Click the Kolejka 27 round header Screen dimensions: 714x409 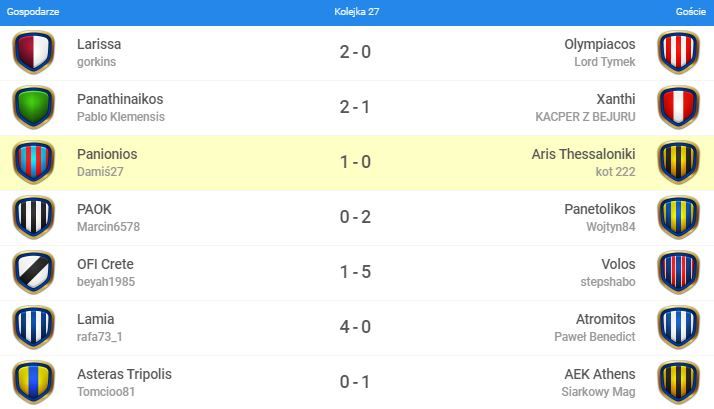tap(356, 12)
